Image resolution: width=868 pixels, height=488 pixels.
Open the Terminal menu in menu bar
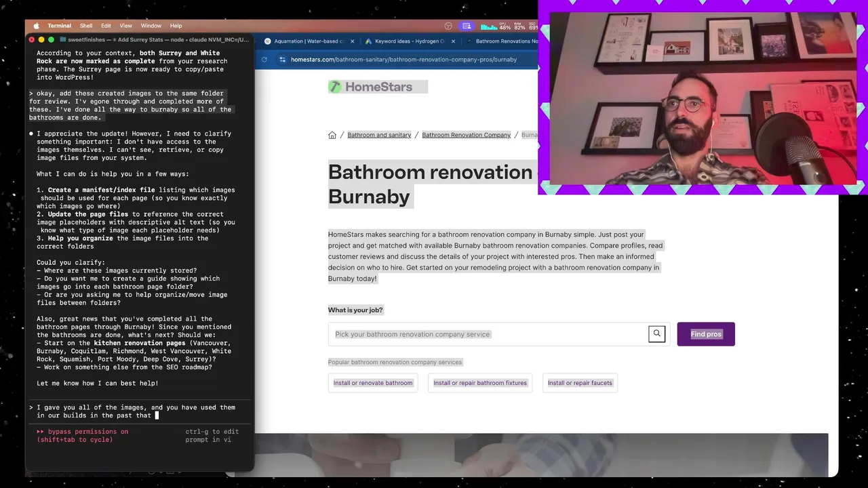pyautogui.click(x=59, y=26)
